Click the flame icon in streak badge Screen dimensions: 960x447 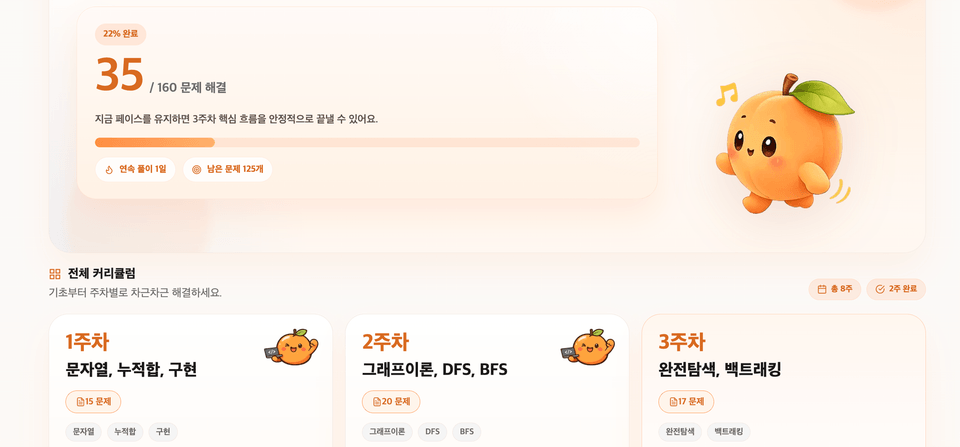click(109, 170)
